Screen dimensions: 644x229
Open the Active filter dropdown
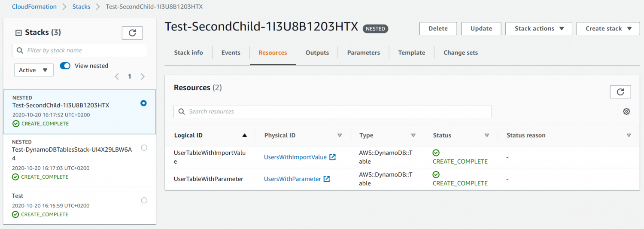click(33, 70)
